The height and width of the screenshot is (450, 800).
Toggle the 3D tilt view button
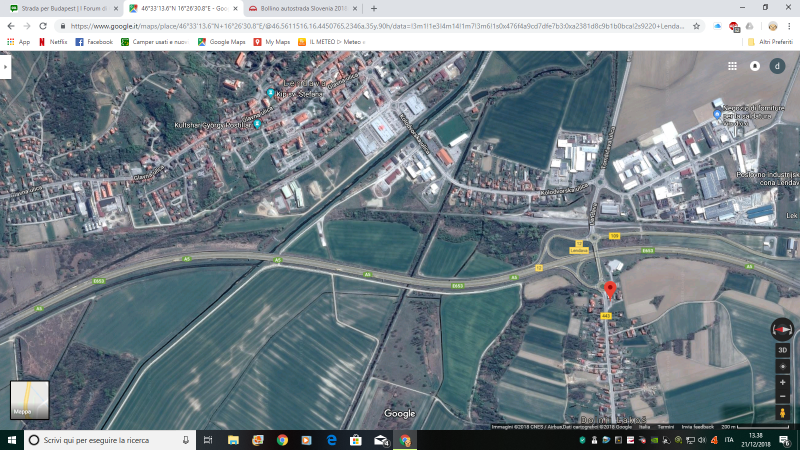782,350
